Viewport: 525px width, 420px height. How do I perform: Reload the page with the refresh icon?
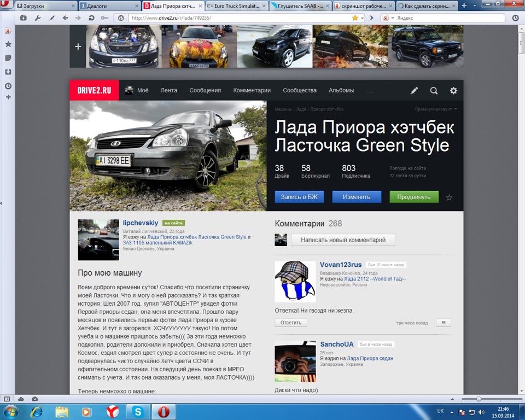coord(91,17)
